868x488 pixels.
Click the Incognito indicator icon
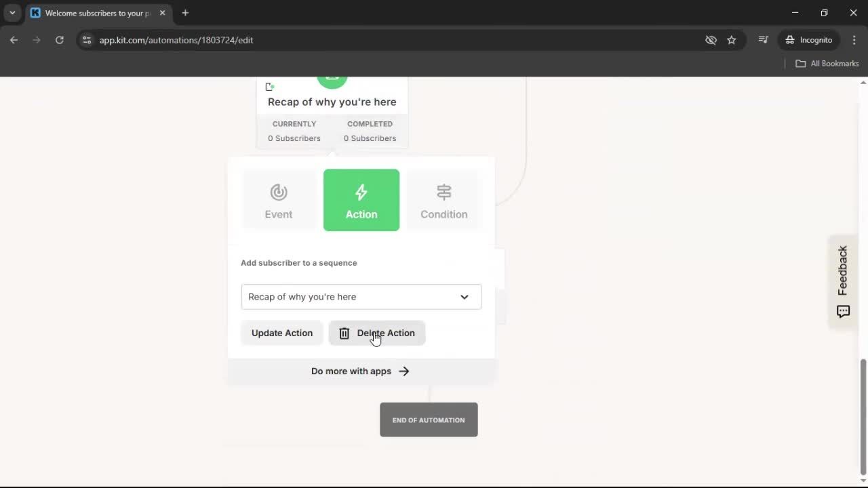point(790,40)
